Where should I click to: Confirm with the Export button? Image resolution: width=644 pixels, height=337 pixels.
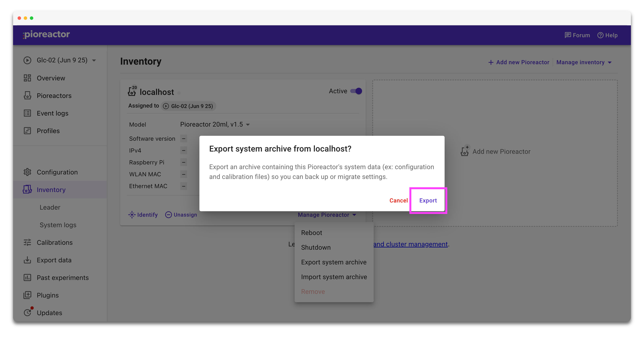pyautogui.click(x=428, y=200)
